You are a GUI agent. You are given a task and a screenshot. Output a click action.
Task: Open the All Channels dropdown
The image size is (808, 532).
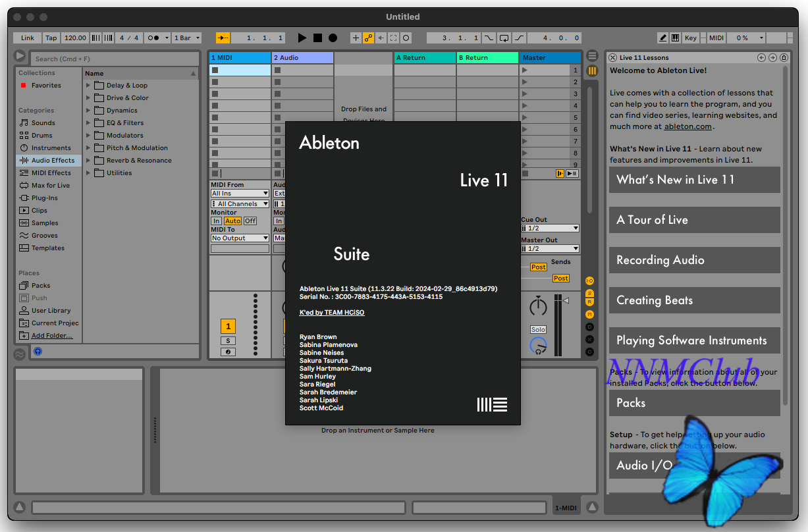(240, 204)
